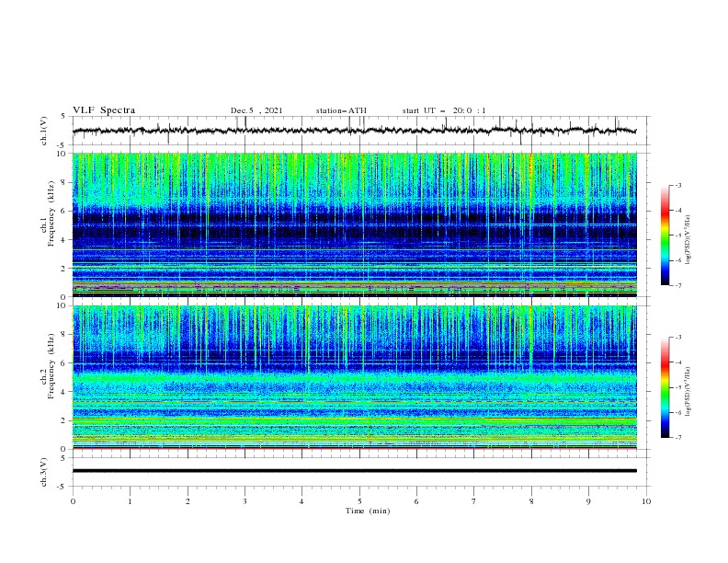Image resolution: width=728 pixels, height=563 pixels.
Task: Click the "2" tick on the time axis
Action: pos(188,501)
